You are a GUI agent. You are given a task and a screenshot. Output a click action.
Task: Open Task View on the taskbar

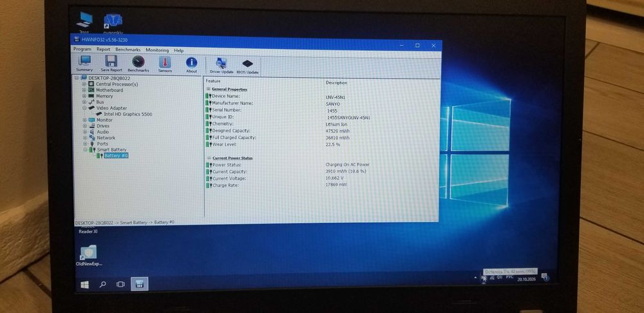coord(121,284)
